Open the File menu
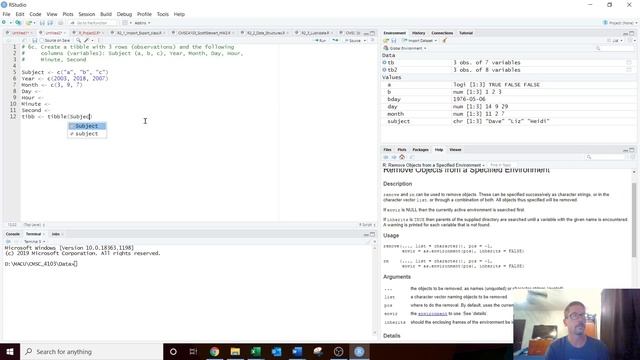This screenshot has width=640, height=360. click(6, 14)
